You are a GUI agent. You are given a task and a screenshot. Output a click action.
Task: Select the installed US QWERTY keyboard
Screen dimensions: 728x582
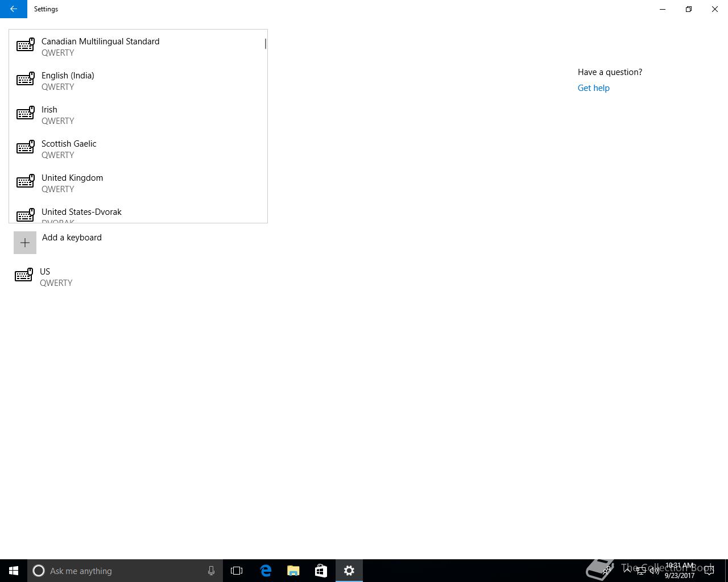pyautogui.click(x=138, y=277)
